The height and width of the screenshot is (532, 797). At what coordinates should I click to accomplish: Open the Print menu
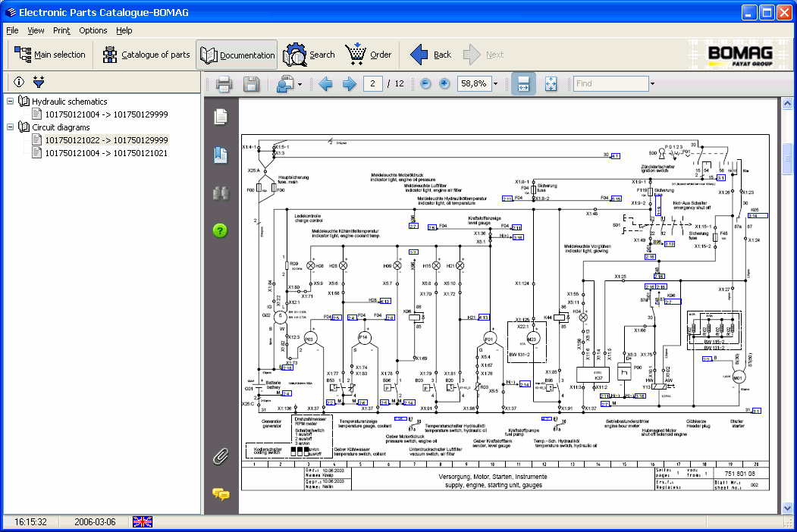[x=61, y=30]
